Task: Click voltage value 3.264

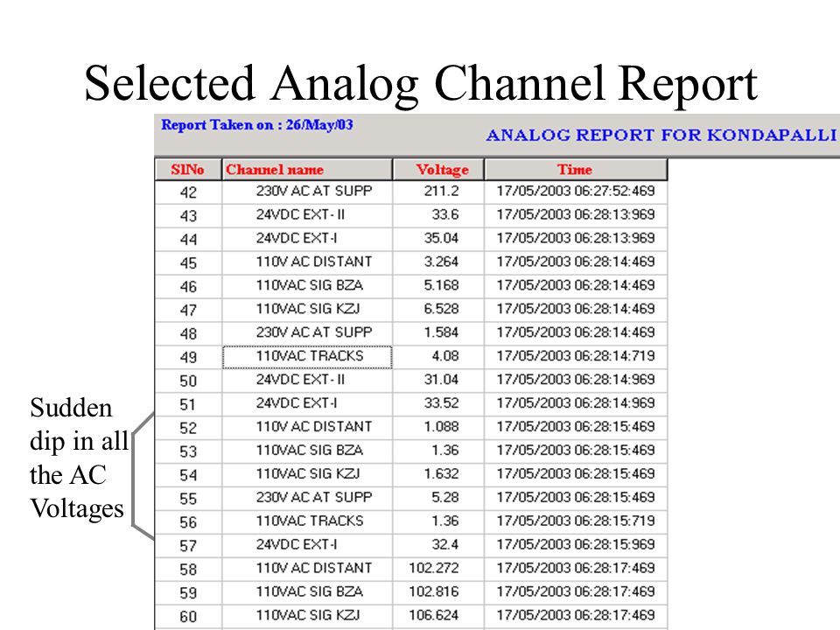Action: (441, 262)
